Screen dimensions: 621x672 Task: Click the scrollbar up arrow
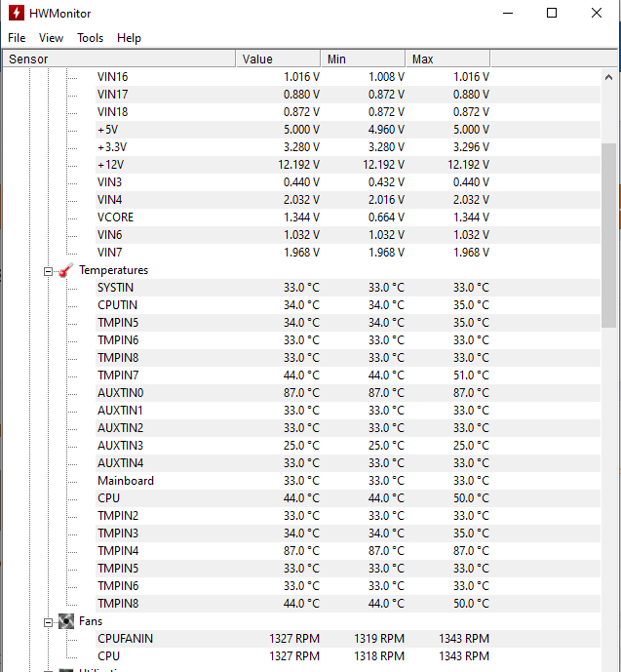click(x=608, y=78)
